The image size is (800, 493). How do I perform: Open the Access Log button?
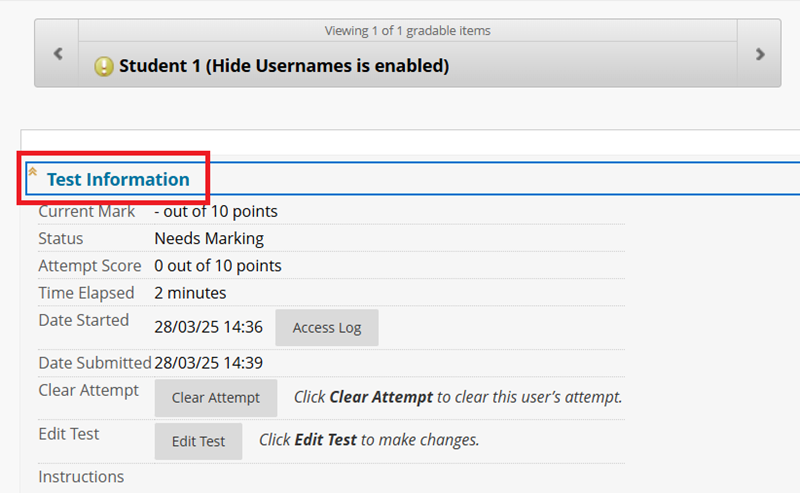(327, 328)
